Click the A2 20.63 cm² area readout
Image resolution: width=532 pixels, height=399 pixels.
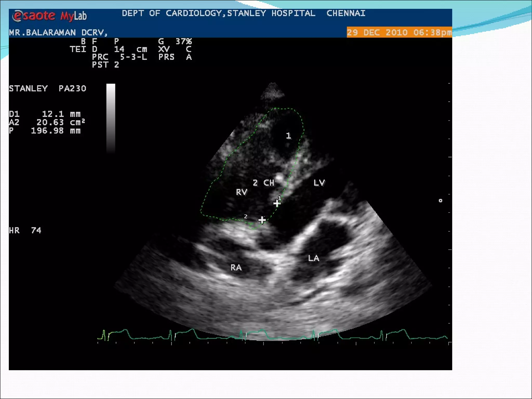47,122
